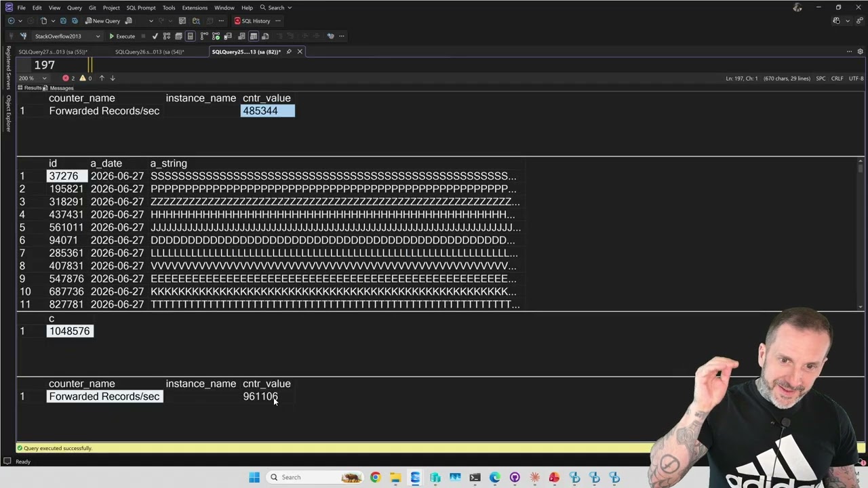Open the SQL History panel

click(x=252, y=20)
